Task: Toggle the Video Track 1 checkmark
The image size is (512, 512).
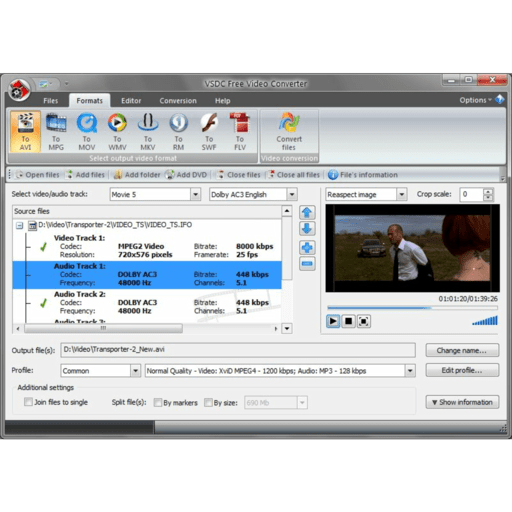Action: [43, 247]
